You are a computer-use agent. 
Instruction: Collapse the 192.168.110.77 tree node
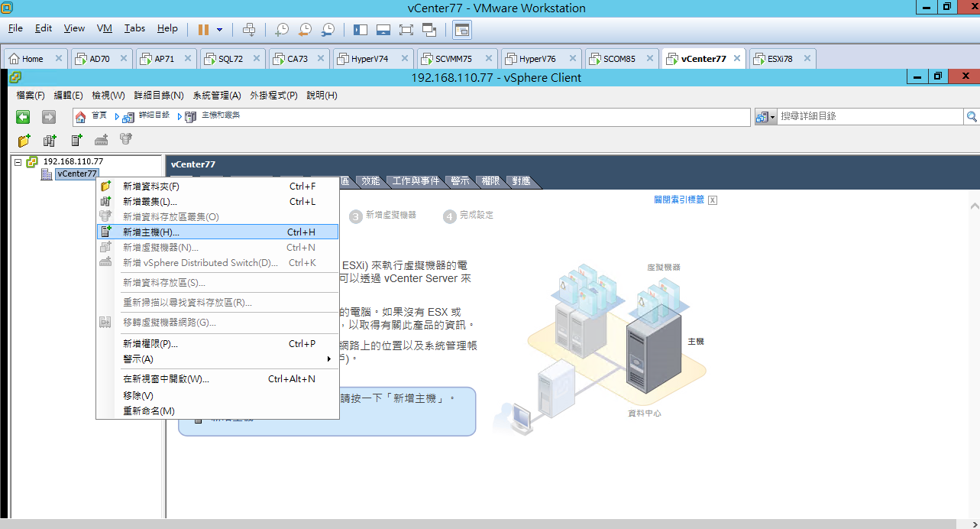coord(18,162)
